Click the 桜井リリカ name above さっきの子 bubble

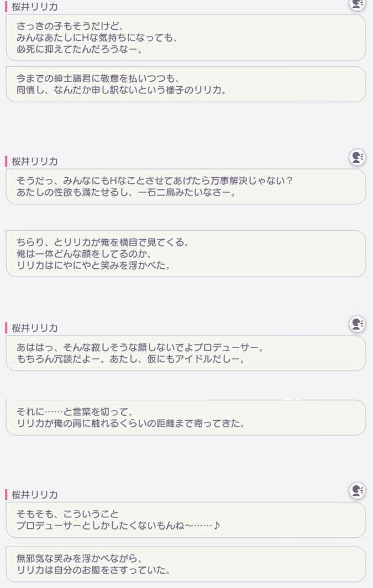(x=35, y=7)
